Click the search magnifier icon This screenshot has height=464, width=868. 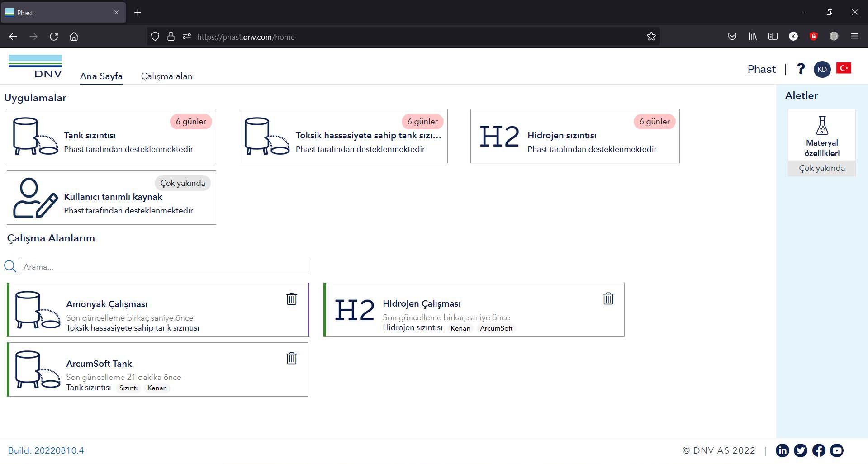(10, 266)
